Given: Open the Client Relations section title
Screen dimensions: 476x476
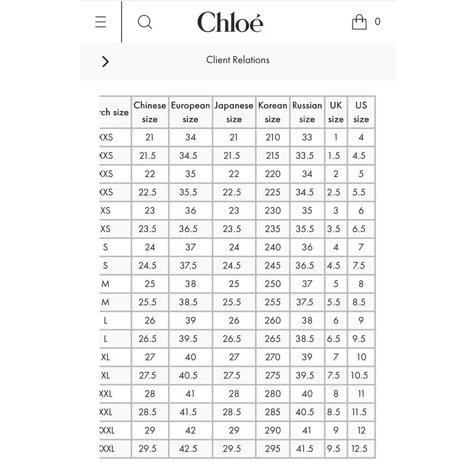Looking at the screenshot, I should [238, 60].
